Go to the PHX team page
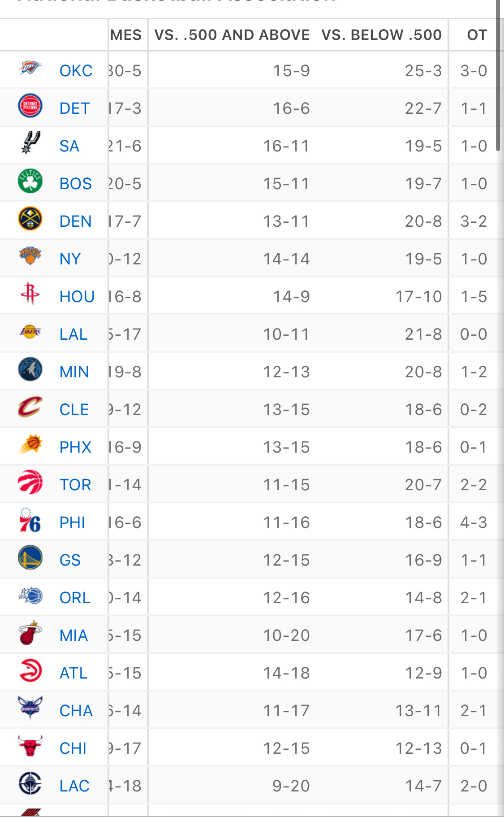 click(x=75, y=447)
